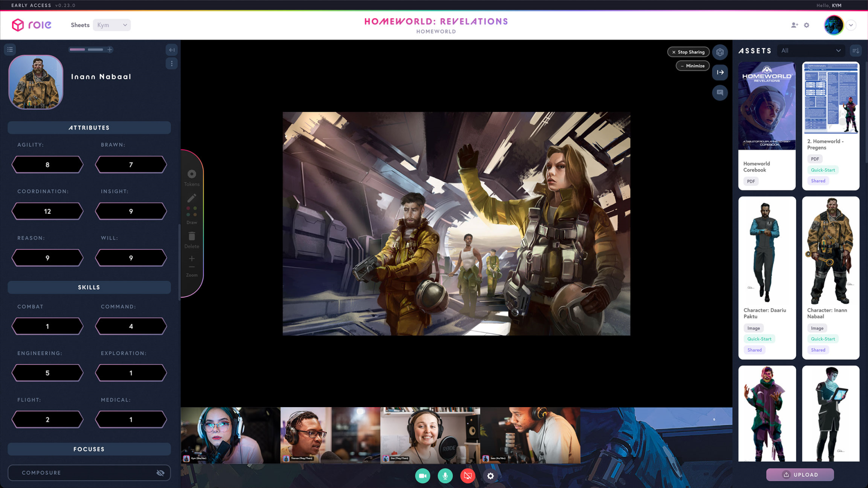Click the Inann Nabaal character name
868x488 pixels.
click(101, 77)
